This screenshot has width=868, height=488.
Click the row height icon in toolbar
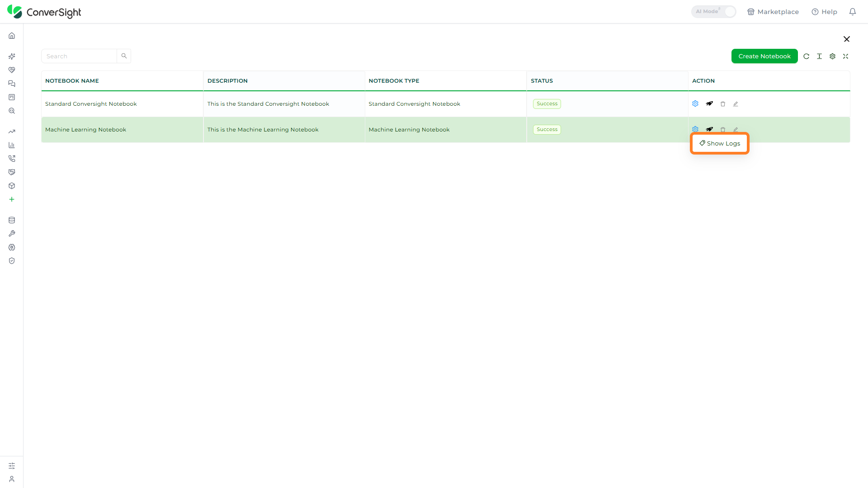click(x=819, y=56)
